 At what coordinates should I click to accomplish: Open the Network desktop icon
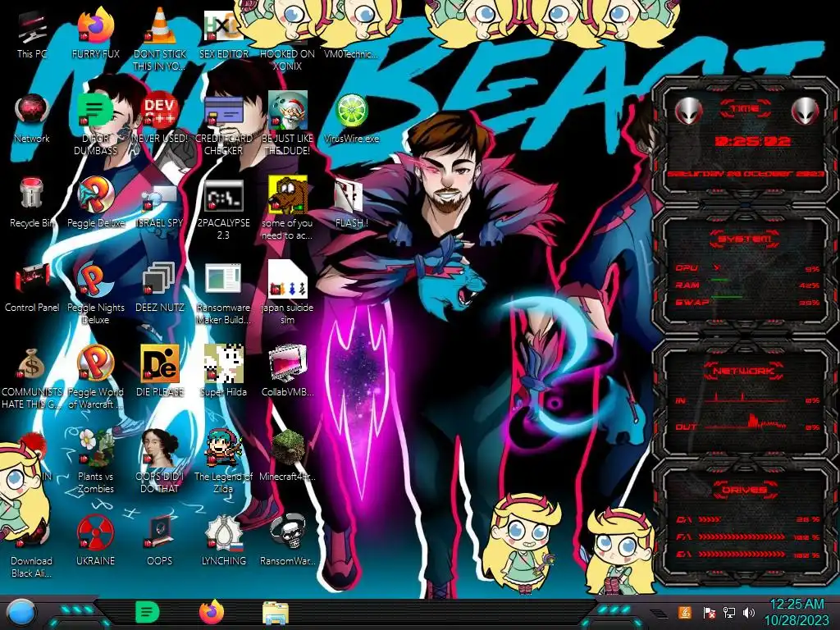click(32, 119)
